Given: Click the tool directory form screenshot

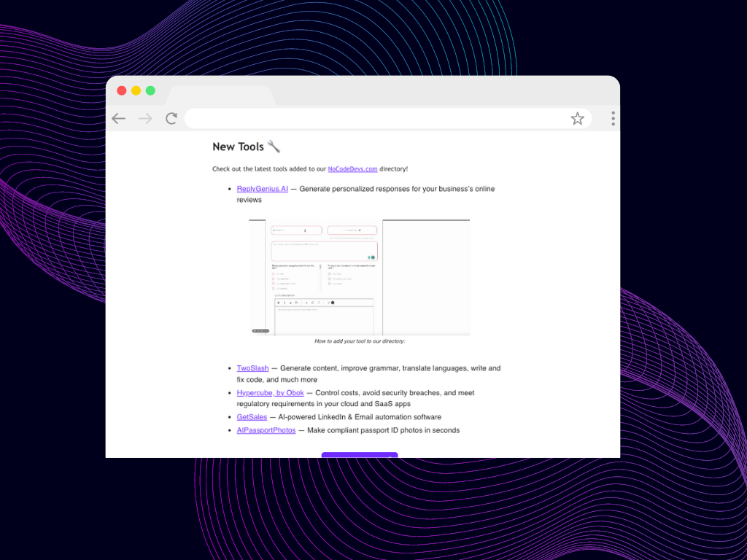Looking at the screenshot, I should pos(359,278).
